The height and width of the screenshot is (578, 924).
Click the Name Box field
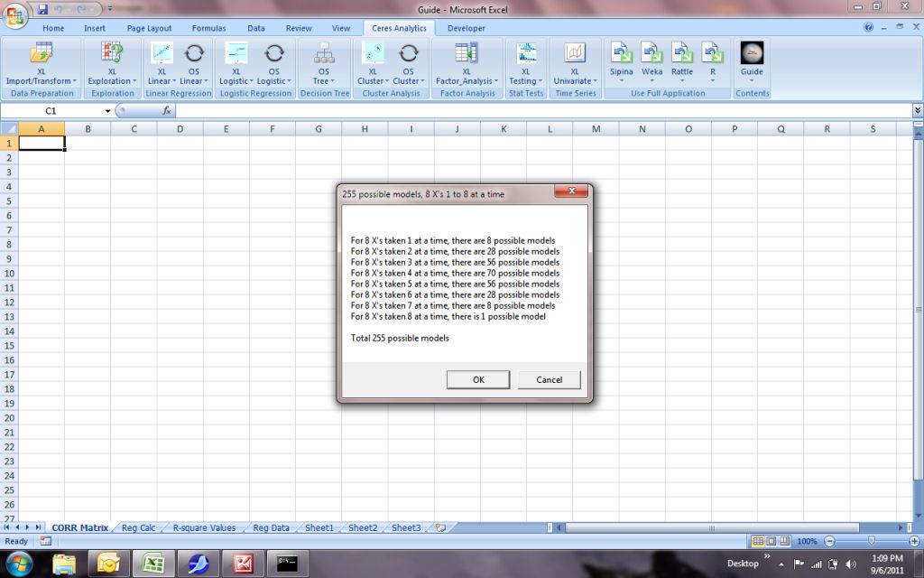pos(52,111)
